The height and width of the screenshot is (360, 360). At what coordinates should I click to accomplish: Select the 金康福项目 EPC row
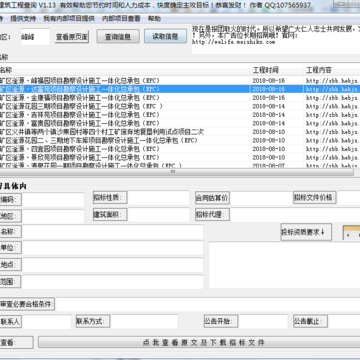tap(180, 98)
